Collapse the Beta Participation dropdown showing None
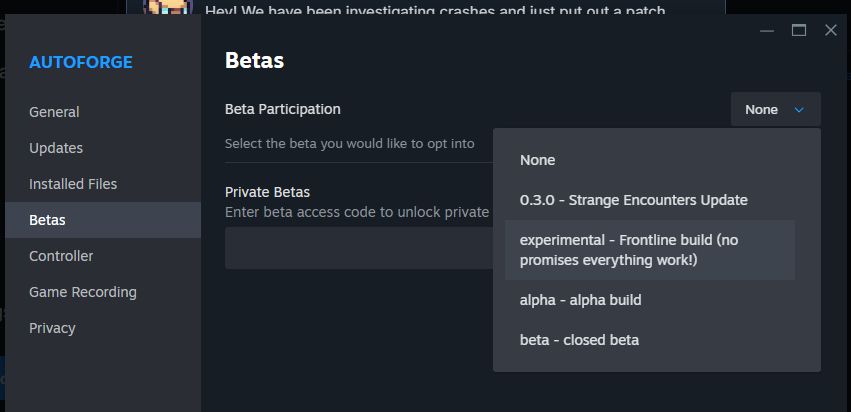The image size is (851, 412). click(x=776, y=110)
